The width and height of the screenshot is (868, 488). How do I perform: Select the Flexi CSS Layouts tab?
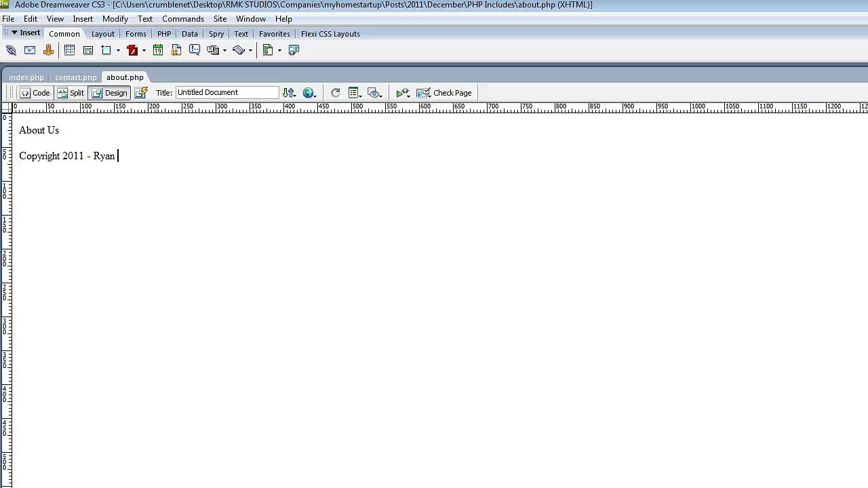click(x=330, y=34)
